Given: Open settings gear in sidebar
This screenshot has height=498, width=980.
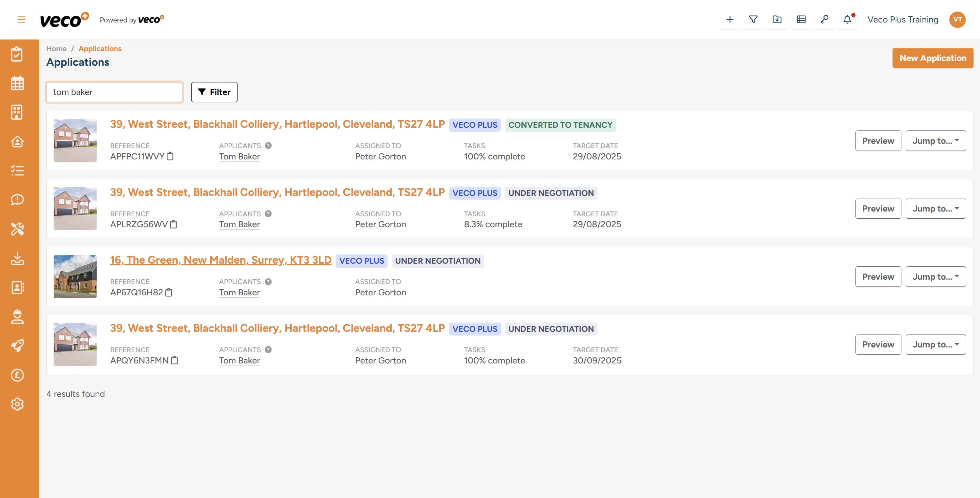Looking at the screenshot, I should tap(17, 404).
